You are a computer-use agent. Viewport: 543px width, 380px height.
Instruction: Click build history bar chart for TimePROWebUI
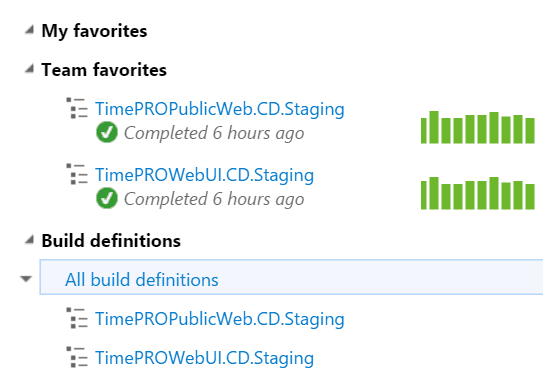coord(478,193)
